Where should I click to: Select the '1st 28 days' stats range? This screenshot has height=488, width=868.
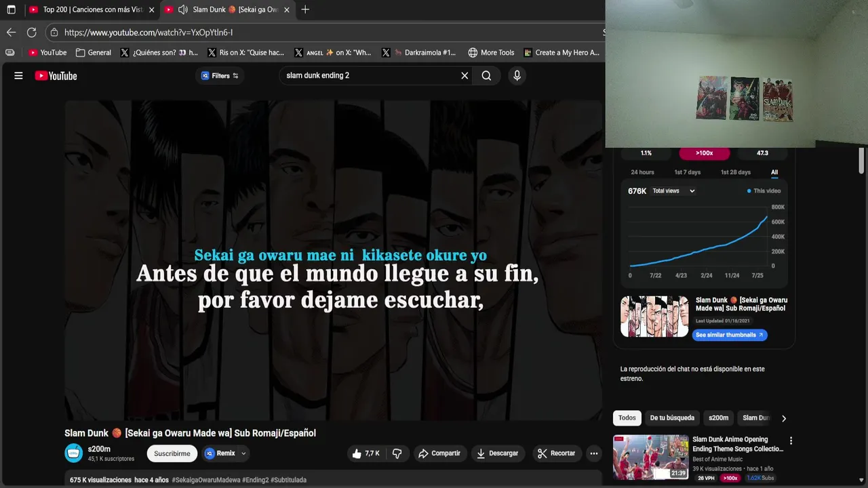click(735, 172)
